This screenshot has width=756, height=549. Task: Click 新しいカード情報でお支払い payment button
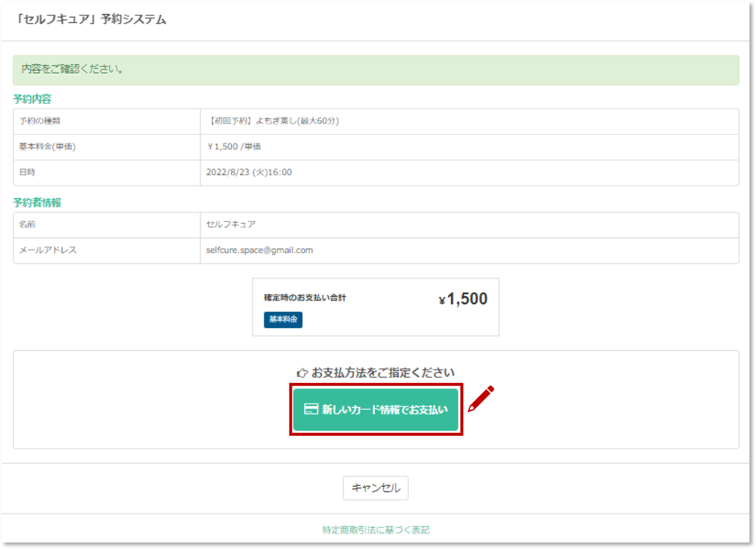click(376, 409)
